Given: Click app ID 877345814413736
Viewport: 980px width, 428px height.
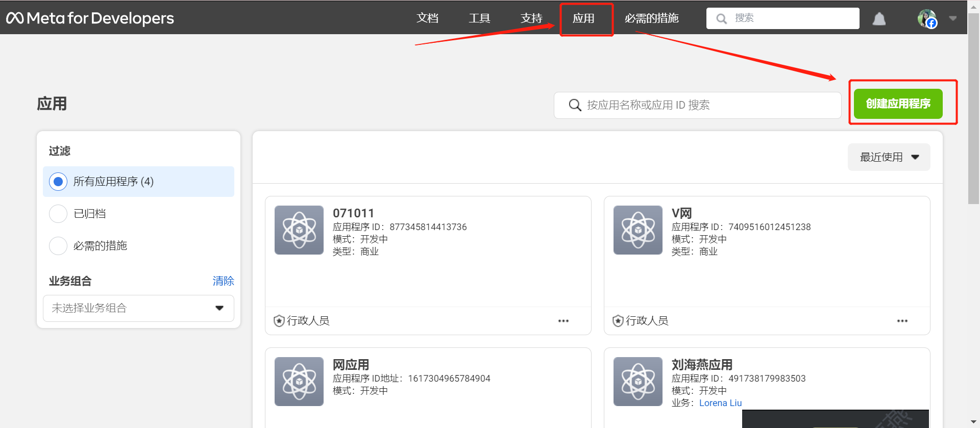Looking at the screenshot, I should click(428, 227).
